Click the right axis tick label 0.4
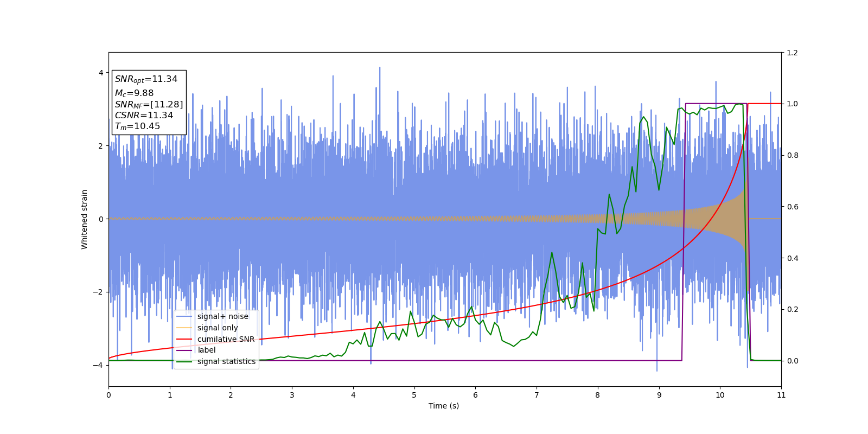 (792, 258)
